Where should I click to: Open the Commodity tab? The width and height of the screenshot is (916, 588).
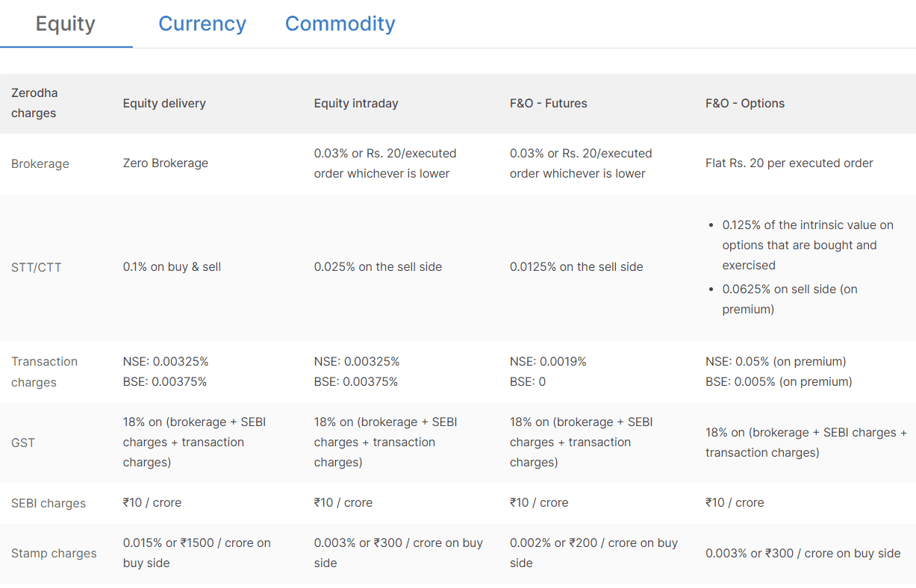(x=340, y=24)
